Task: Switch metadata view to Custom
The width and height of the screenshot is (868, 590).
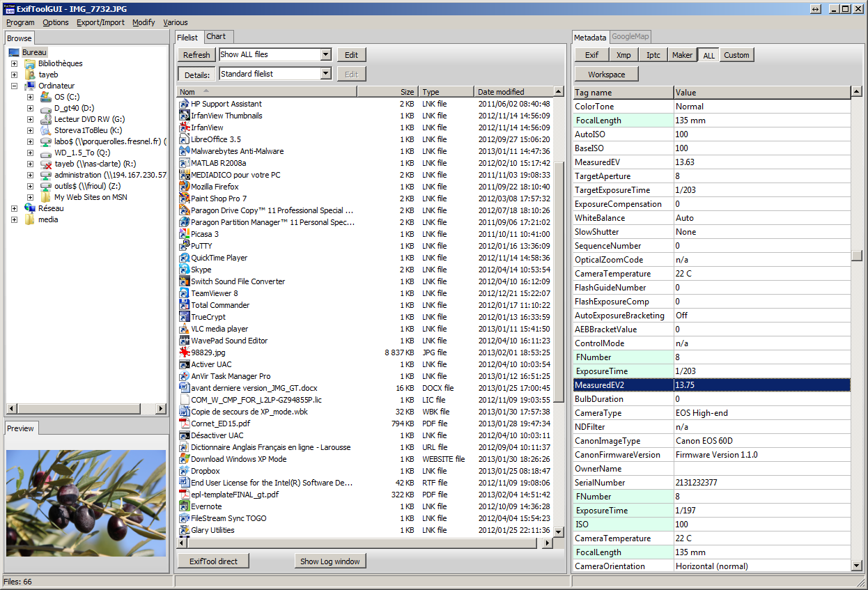Action: (736, 55)
